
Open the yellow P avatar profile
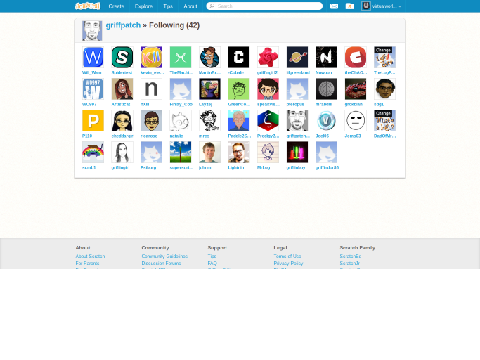coord(93,121)
